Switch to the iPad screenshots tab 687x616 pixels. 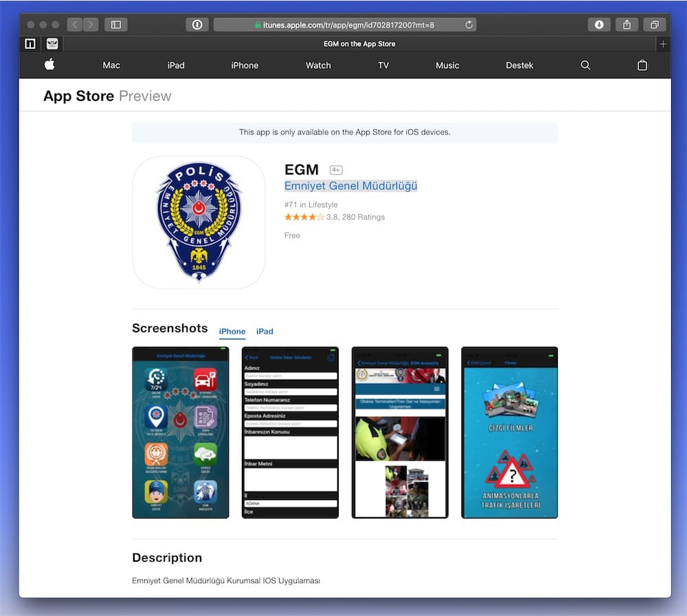click(x=264, y=332)
